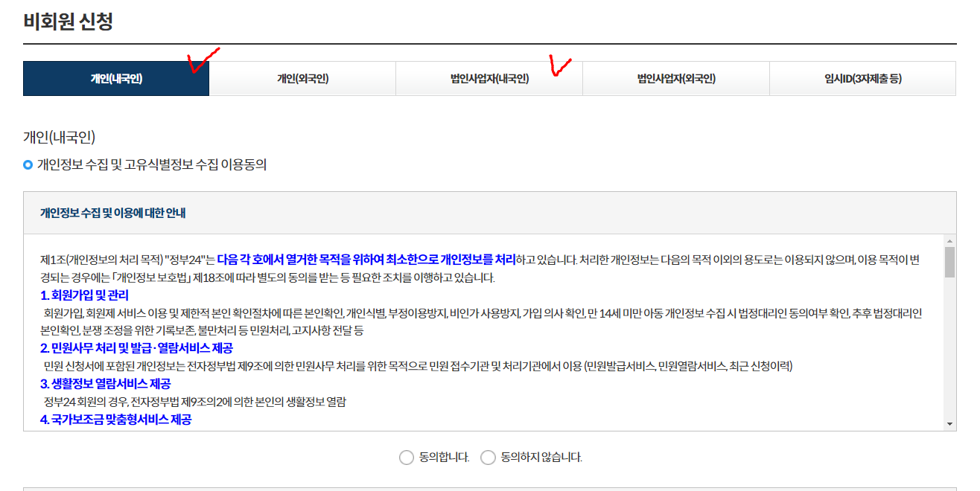Open the 법인사업자(내국인) tab
Viewport: 980px width, 491px height.
pos(489,79)
